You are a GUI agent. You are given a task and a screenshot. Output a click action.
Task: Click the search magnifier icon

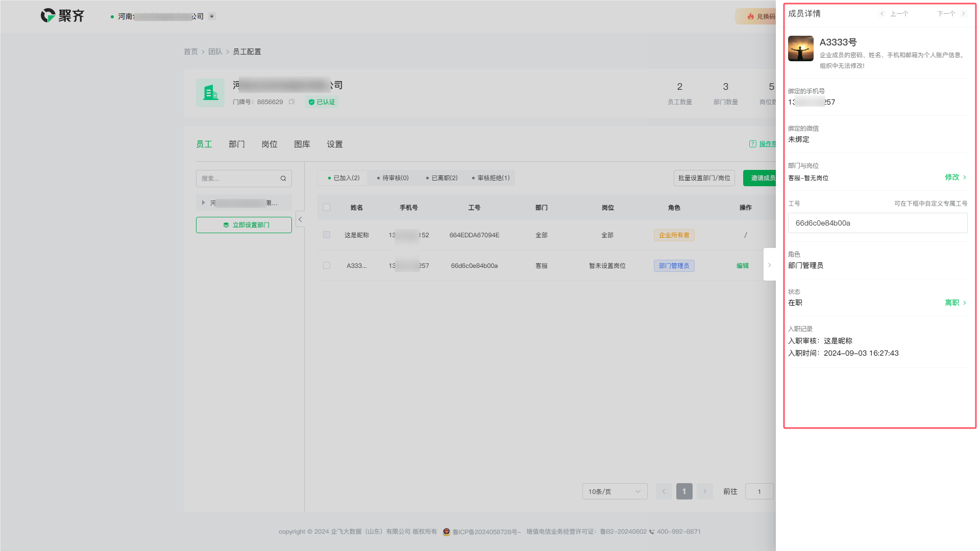click(x=283, y=179)
